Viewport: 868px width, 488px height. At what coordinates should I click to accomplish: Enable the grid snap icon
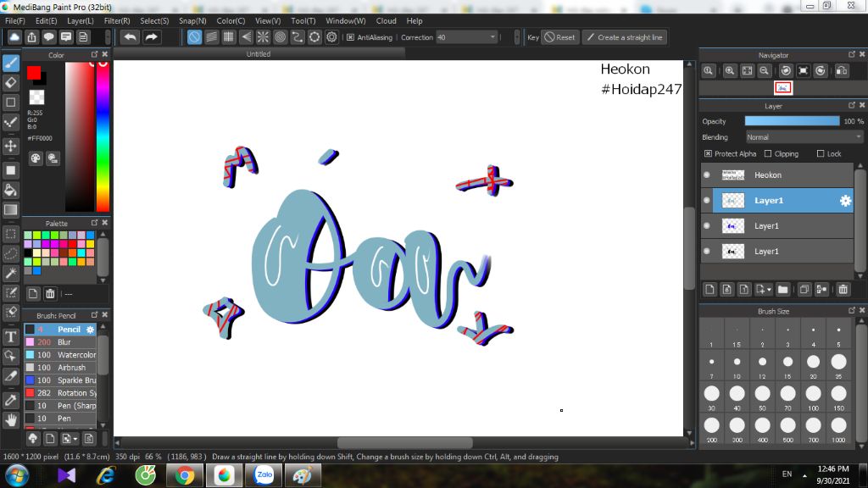229,37
